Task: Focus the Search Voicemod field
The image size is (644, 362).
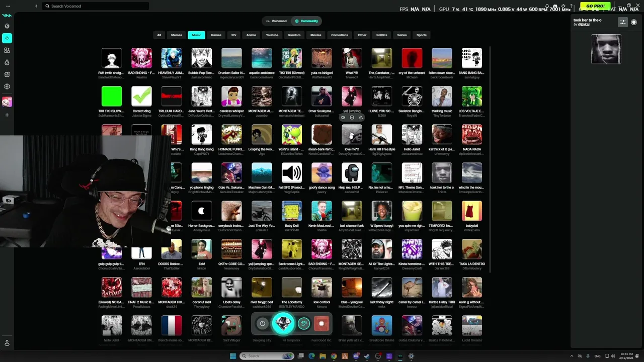Action: click(96, 6)
